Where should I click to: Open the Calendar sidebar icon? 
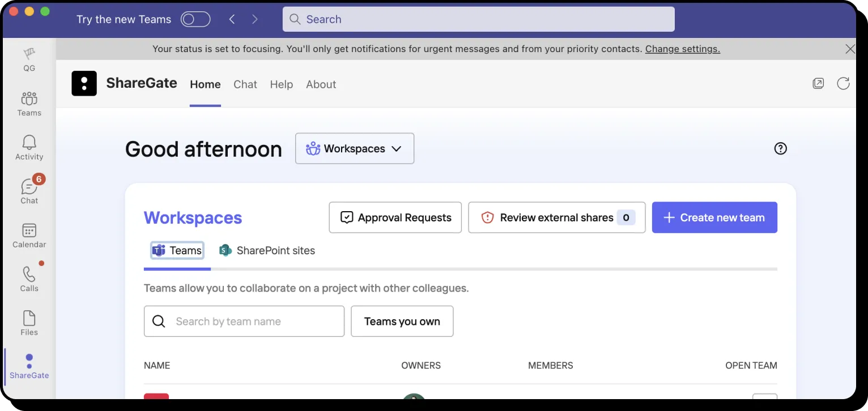(29, 236)
